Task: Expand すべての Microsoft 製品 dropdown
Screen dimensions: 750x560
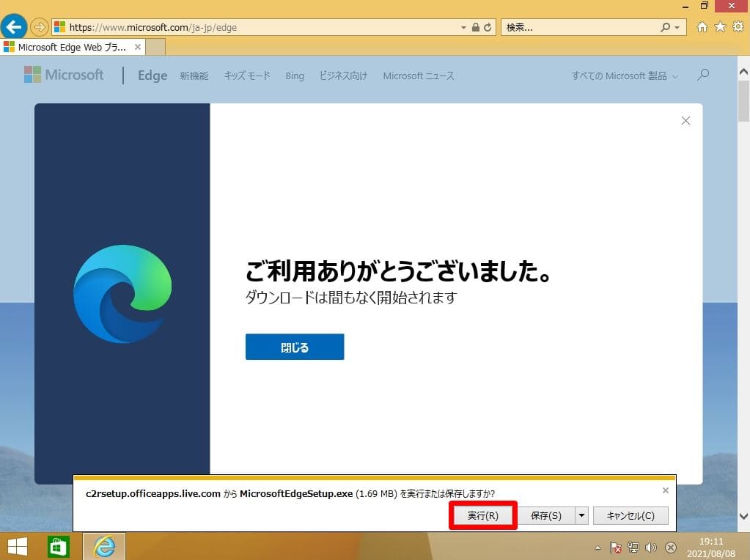Action: click(625, 75)
